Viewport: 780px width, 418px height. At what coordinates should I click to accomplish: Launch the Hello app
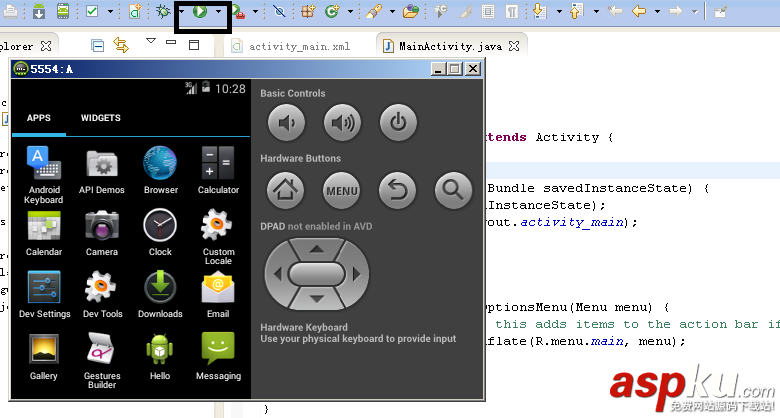[160, 357]
